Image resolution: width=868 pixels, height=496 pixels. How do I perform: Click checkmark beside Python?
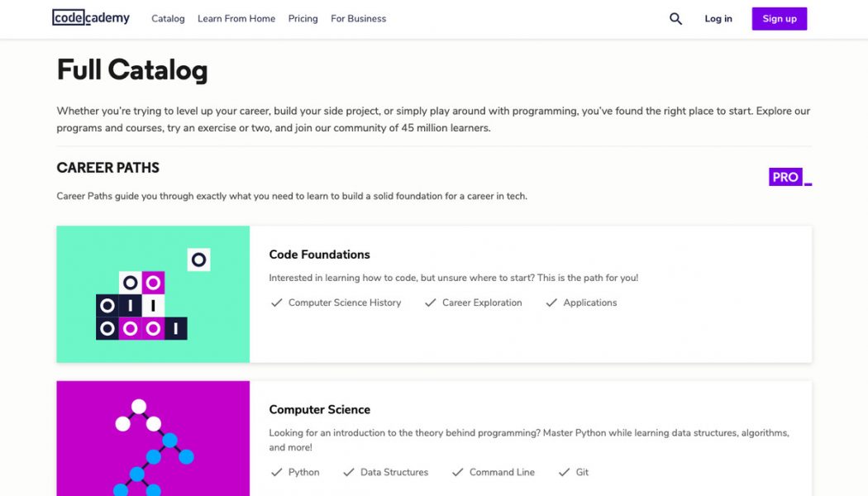pos(277,473)
